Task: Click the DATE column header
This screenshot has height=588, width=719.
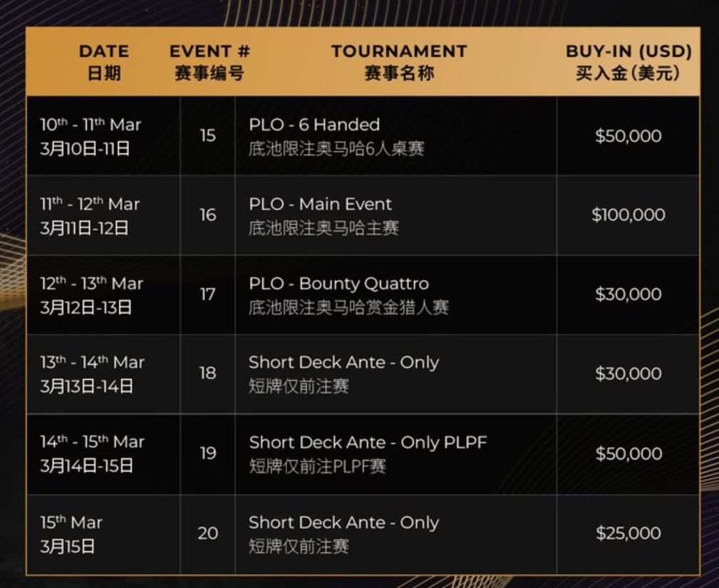Action: [104, 61]
